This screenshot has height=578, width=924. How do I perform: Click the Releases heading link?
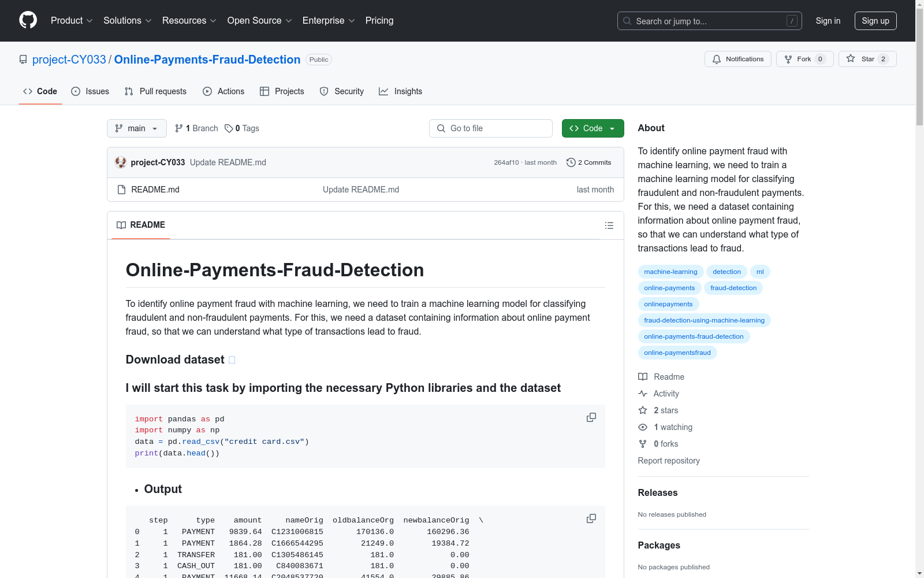658,492
